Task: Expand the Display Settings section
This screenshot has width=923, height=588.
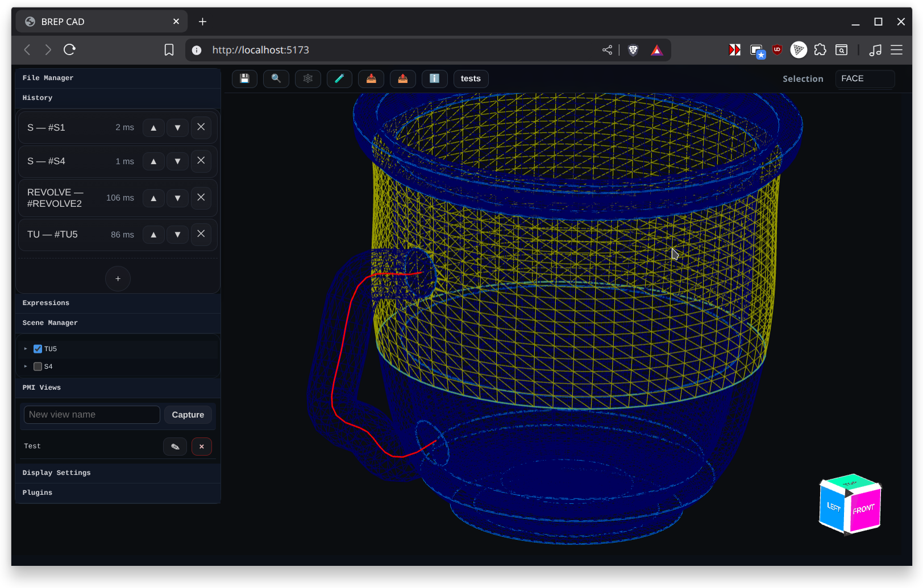Action: click(x=56, y=473)
